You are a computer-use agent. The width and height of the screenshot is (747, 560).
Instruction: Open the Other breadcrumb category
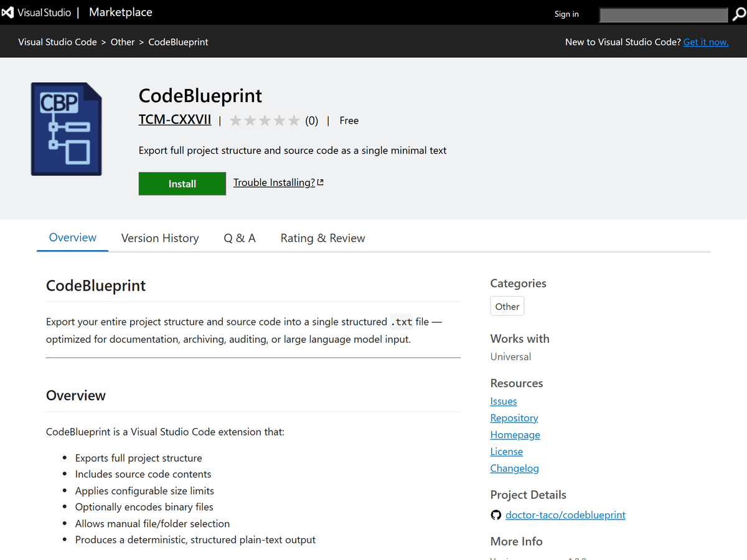click(123, 42)
